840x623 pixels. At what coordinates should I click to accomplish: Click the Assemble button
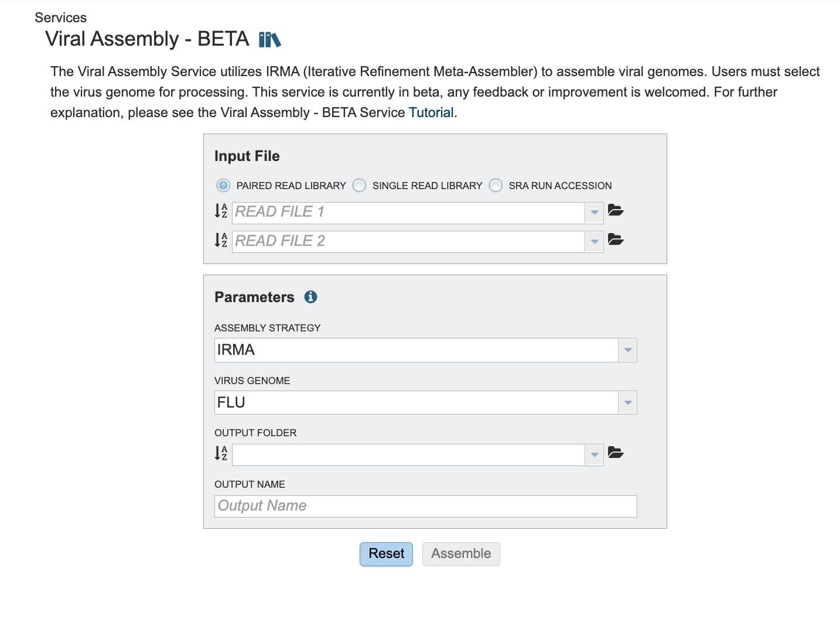coord(461,554)
